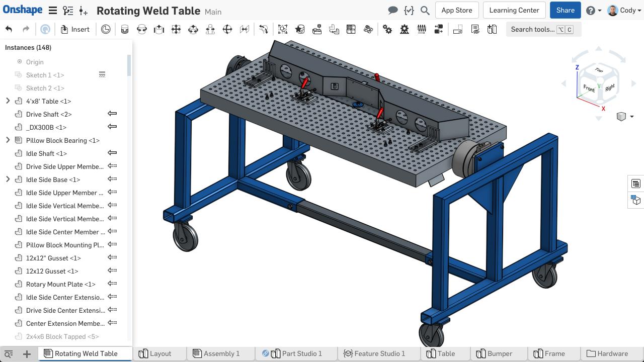Viewport: 644px width, 362px height.
Task: Open Cody's account dropdown
Action: coord(624,10)
